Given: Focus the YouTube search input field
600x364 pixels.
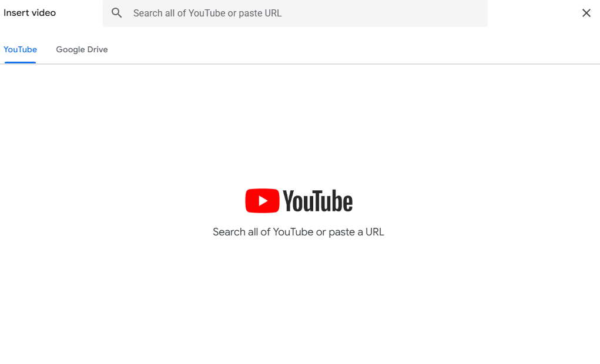Looking at the screenshot, I should tap(306, 13).
